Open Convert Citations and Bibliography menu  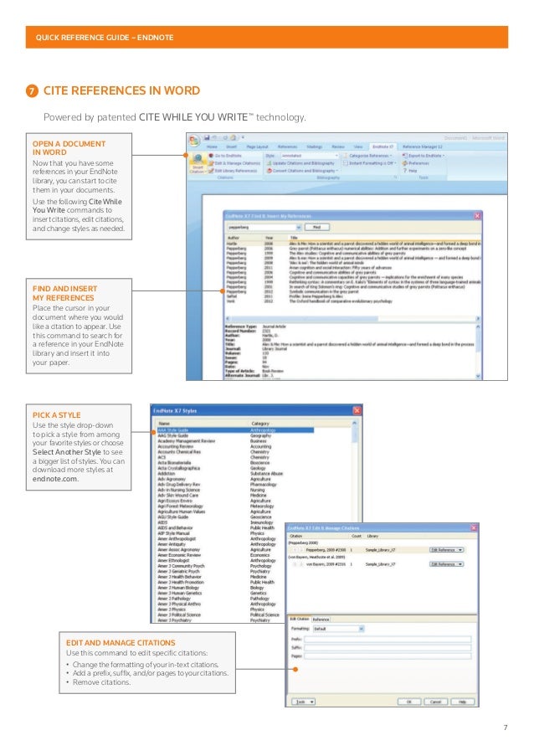pos(302,170)
